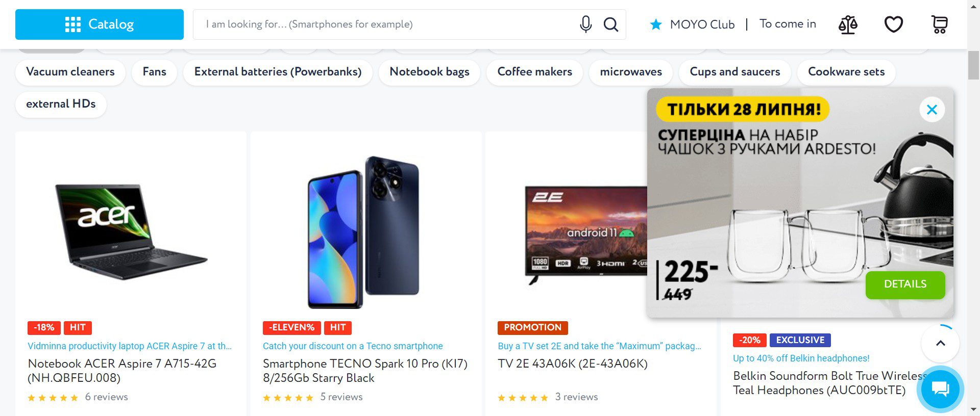Click the To come in link
980x416 pixels.
click(x=788, y=24)
